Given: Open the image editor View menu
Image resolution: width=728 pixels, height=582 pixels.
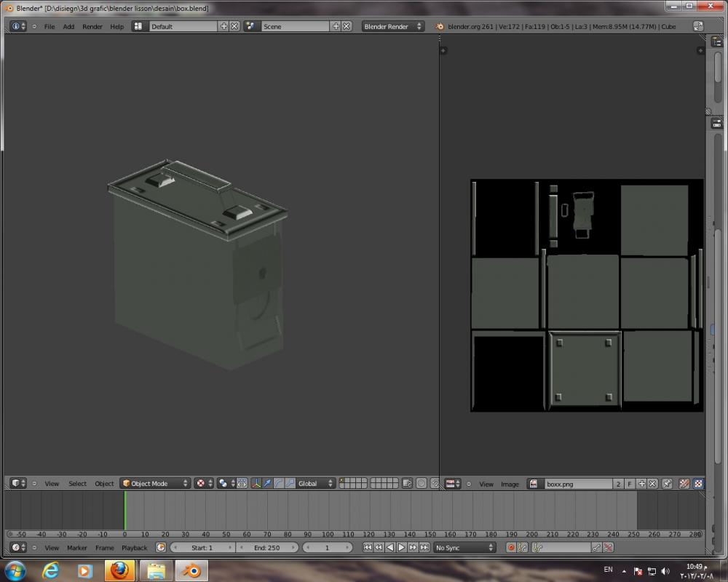Looking at the screenshot, I should [x=486, y=484].
